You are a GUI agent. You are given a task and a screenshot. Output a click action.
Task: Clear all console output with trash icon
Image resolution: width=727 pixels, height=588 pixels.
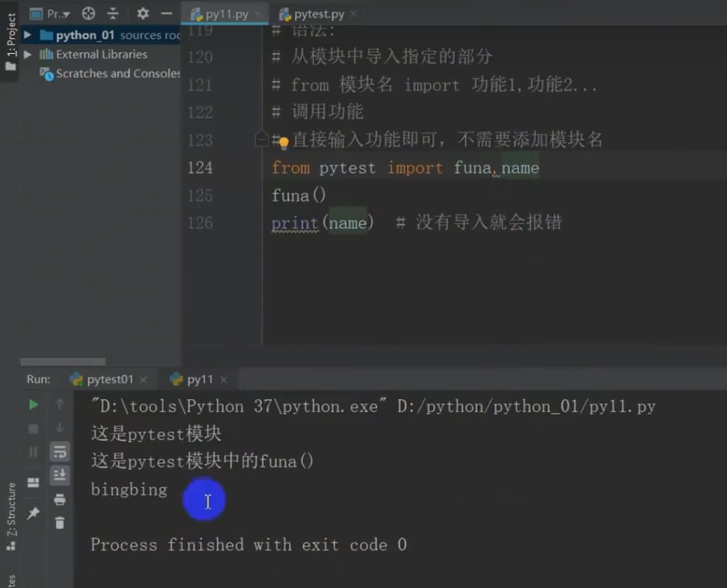(x=60, y=523)
